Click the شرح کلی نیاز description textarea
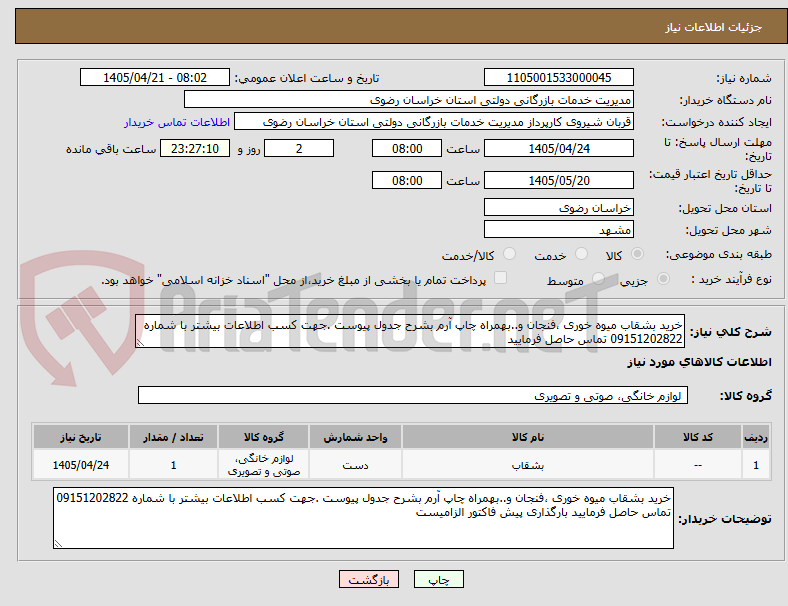Screen dimensions: 788x606 point(410,331)
